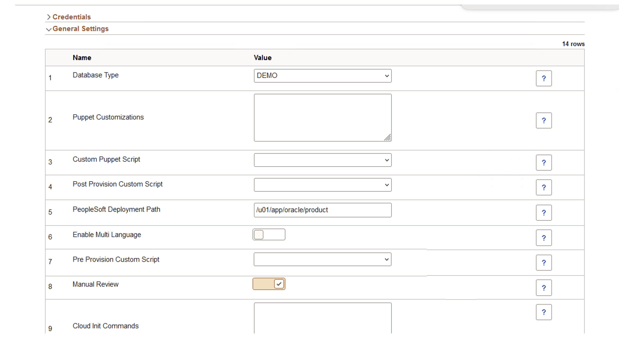Viewport: 644px width, 345px height.
Task: Turn off the Manual Review toggle
Action: (x=269, y=284)
